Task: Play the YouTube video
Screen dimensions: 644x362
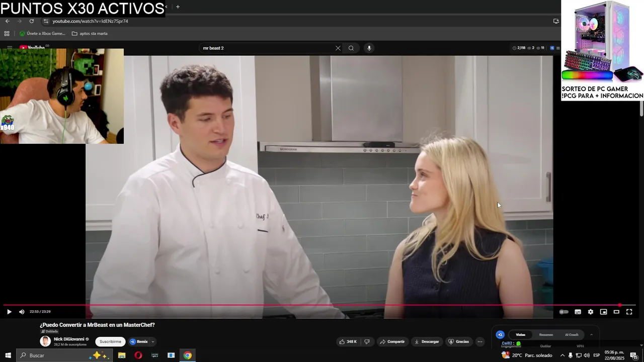Action: click(x=9, y=312)
